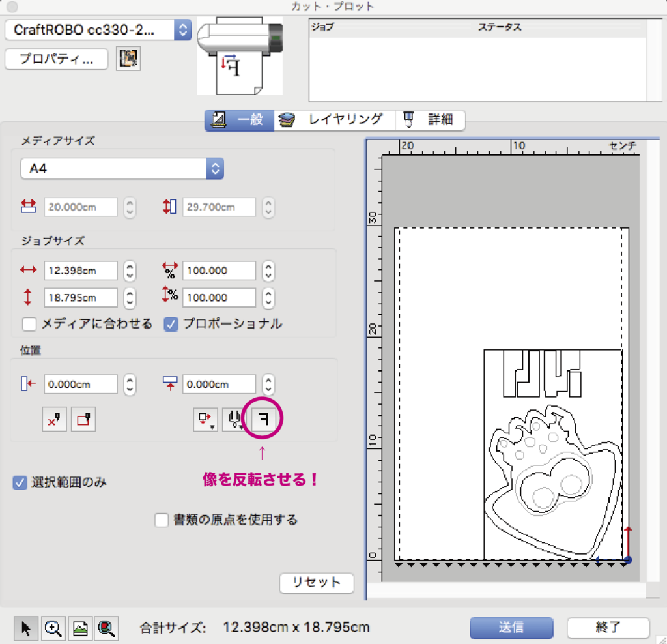
Task: Click the red x set-origin icon
Action: (x=55, y=419)
